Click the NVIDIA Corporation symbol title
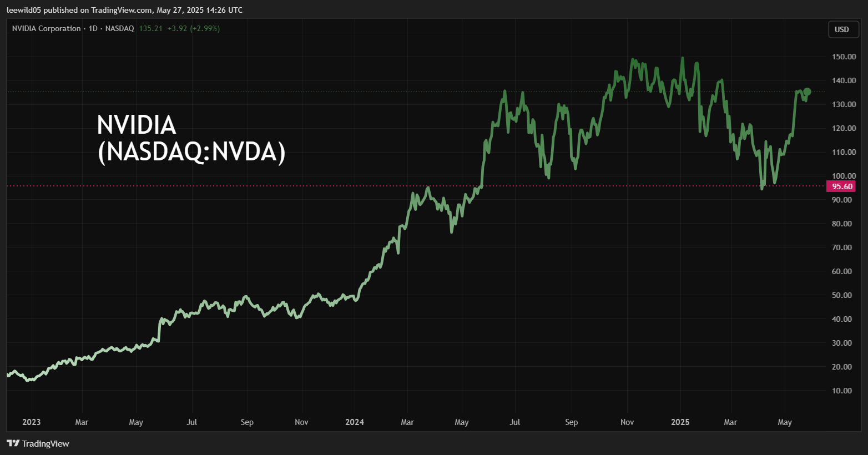This screenshot has height=455, width=868. 47,28
